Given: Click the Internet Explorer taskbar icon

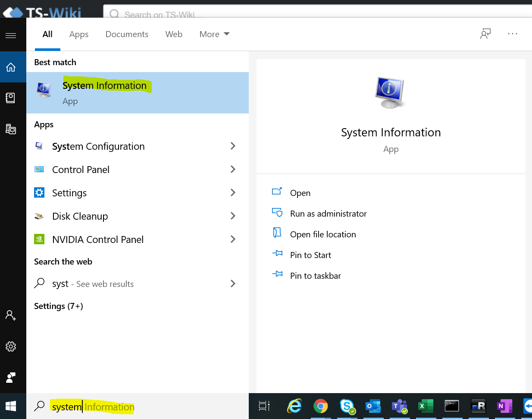Looking at the screenshot, I should 294,406.
